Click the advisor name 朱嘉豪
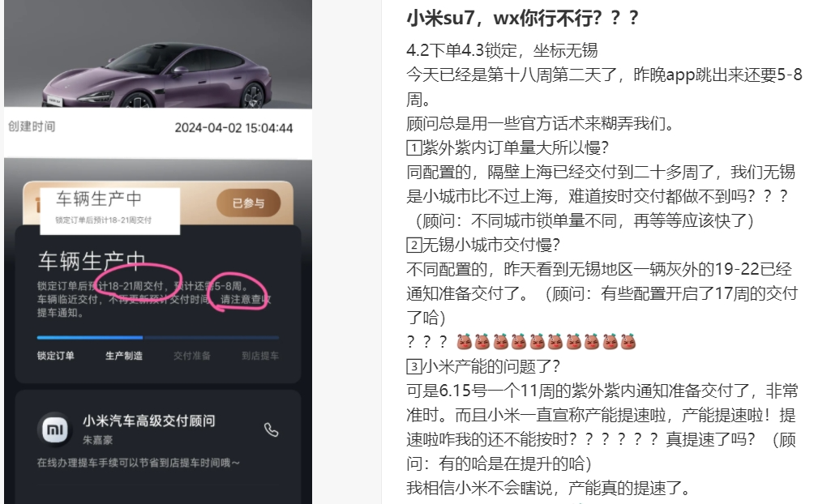The height and width of the screenshot is (504, 814). [97, 440]
